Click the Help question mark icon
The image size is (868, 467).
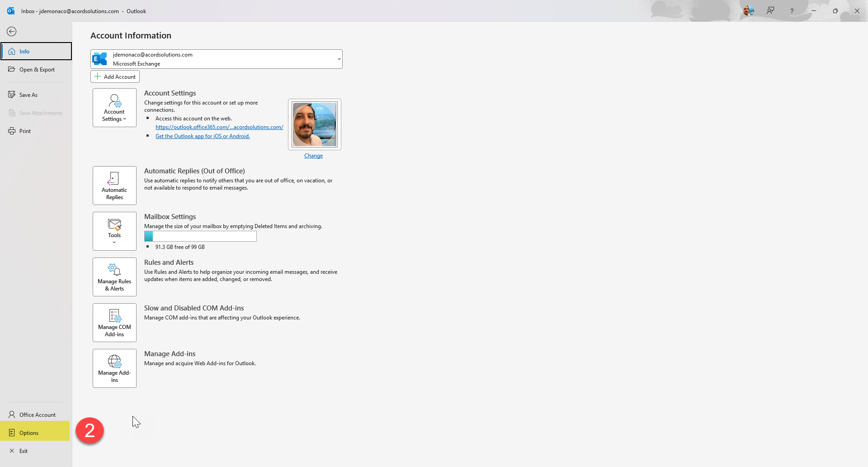coord(792,11)
